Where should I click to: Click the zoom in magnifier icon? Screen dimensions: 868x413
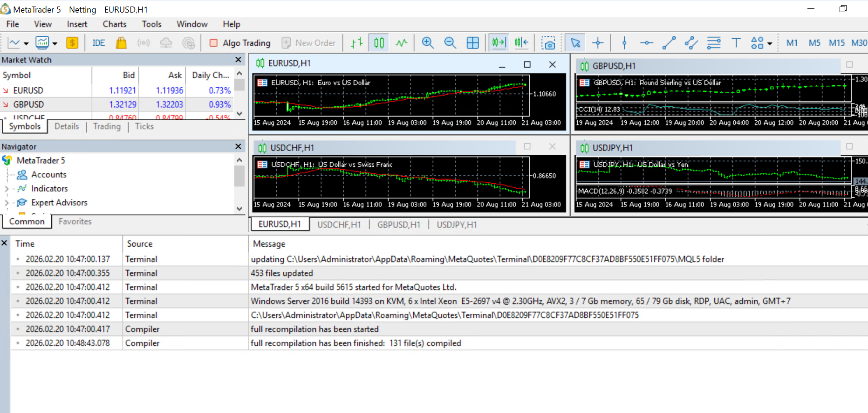(x=427, y=43)
